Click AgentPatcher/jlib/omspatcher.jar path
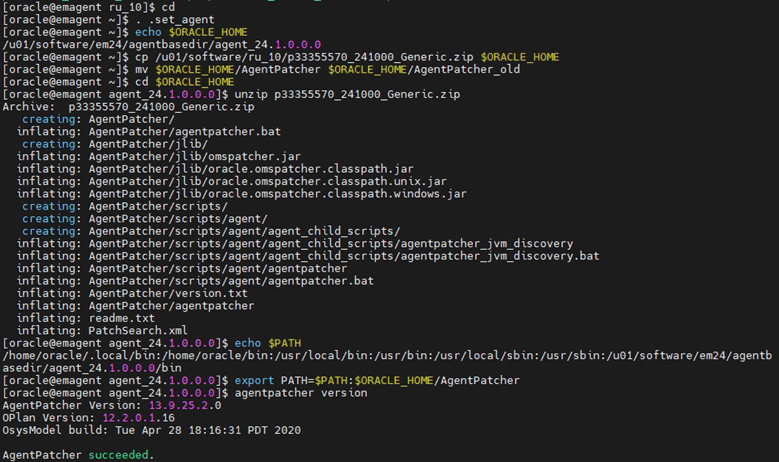This screenshot has width=779, height=462. 194,156
